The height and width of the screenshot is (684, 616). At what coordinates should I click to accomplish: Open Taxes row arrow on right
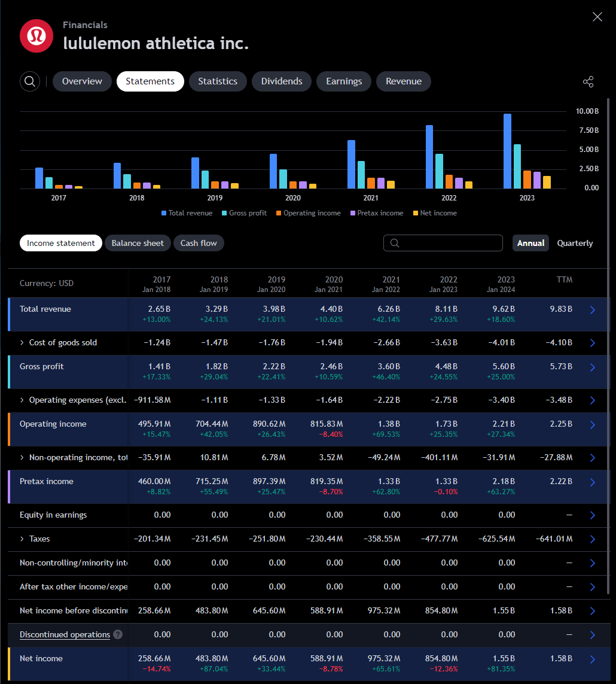click(x=593, y=539)
